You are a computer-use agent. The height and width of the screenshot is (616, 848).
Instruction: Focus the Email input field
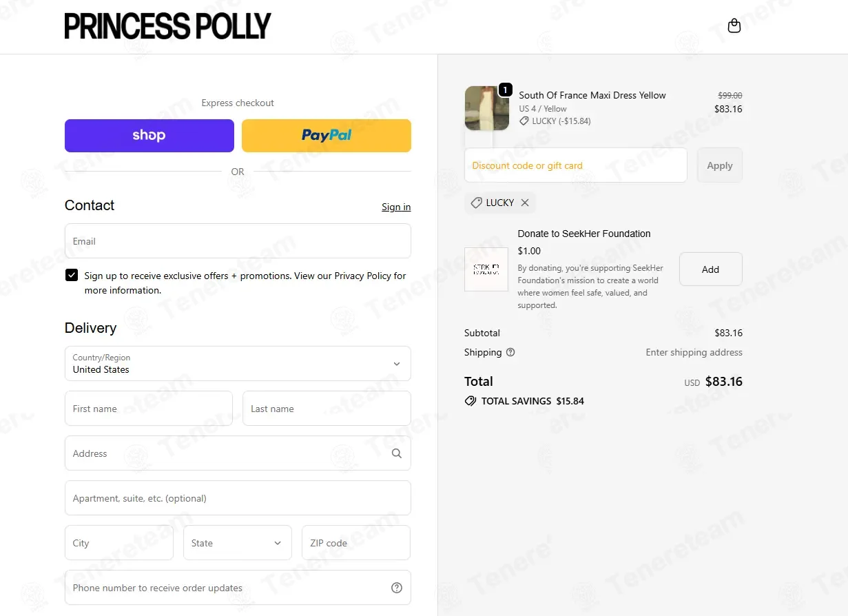(x=238, y=241)
